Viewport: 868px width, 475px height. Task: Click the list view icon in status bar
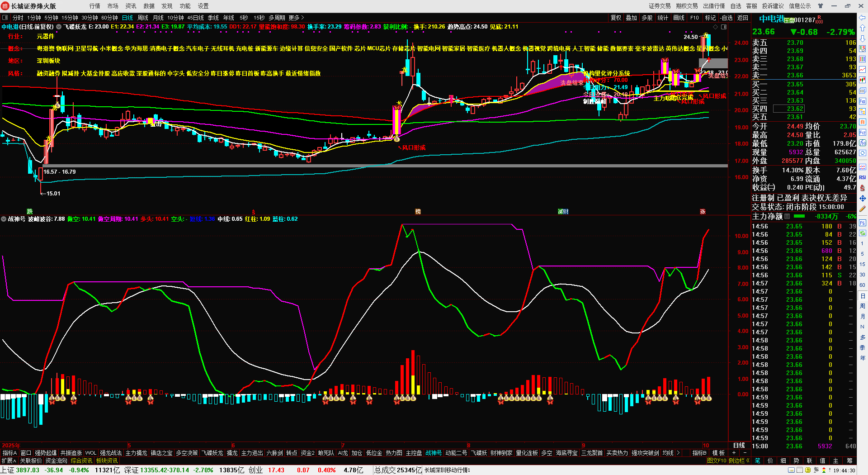click(800, 470)
